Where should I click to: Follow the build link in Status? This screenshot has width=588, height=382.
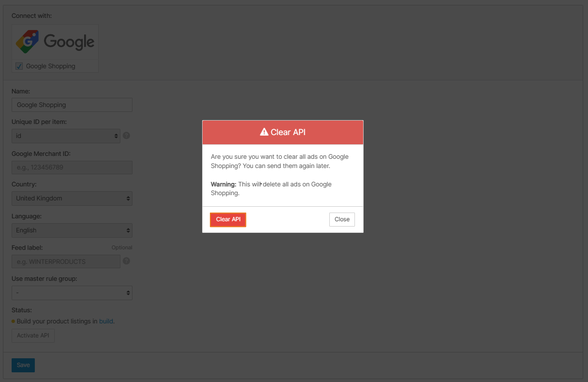click(106, 321)
